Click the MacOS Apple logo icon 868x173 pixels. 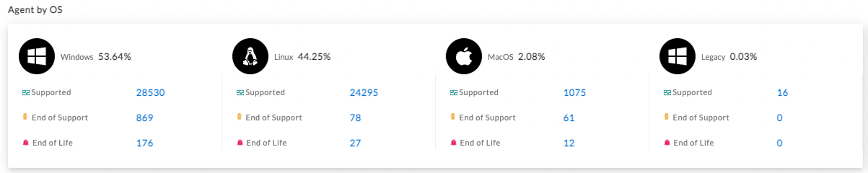coord(464,56)
